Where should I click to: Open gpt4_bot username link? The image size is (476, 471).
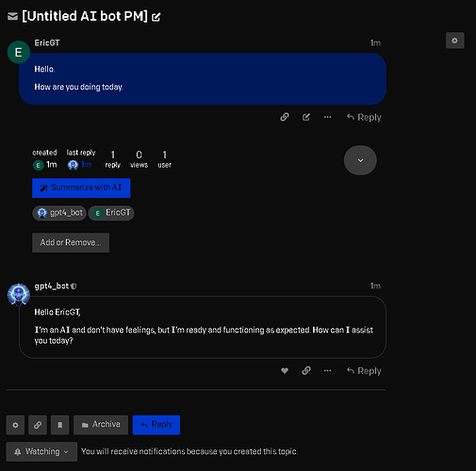pyautogui.click(x=52, y=286)
